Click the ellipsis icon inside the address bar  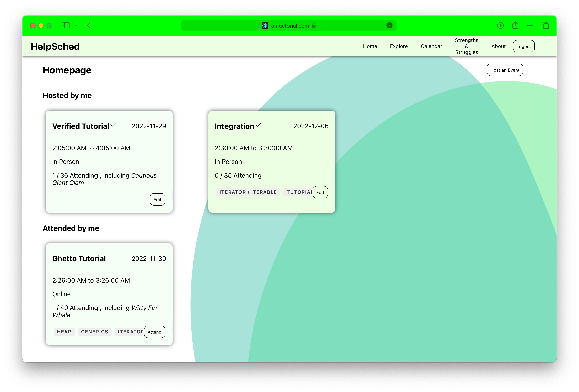(389, 25)
